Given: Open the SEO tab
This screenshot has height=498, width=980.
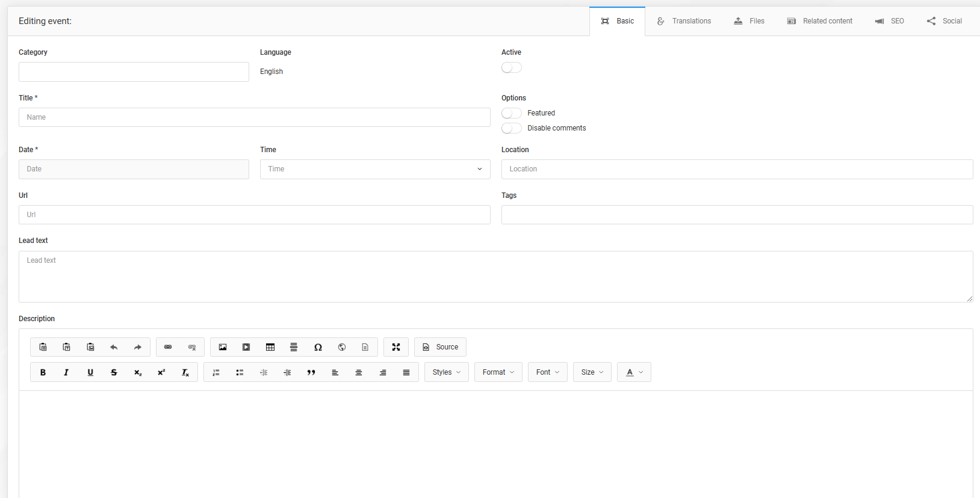Looking at the screenshot, I should point(890,21).
